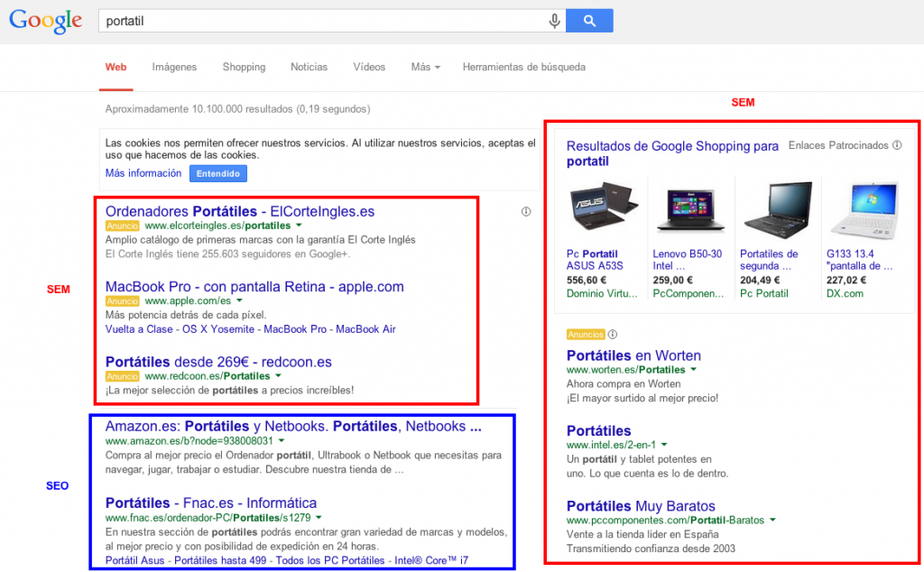This screenshot has height=572, width=924.
Task: Click Todos los PC Portátiles sitelink
Action: click(x=330, y=561)
